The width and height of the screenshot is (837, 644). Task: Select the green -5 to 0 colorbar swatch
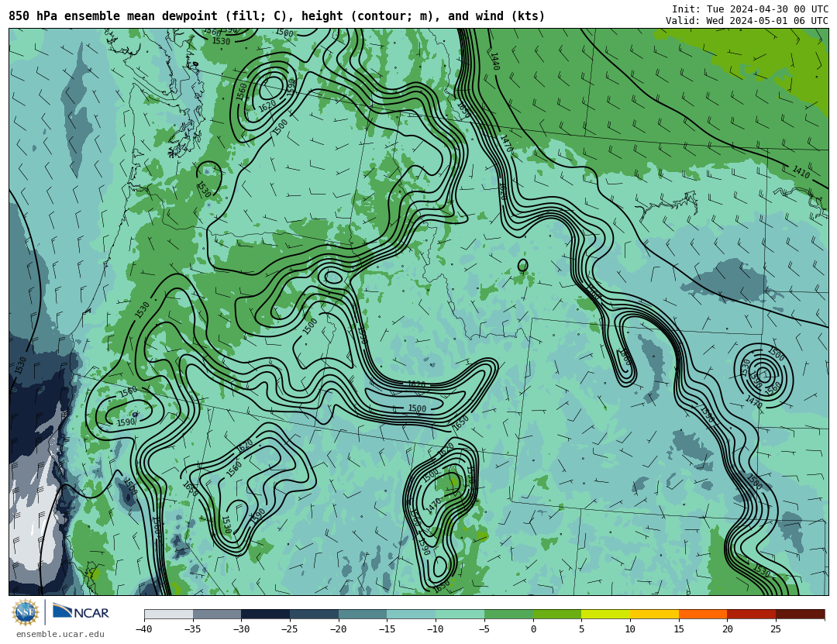508,614
